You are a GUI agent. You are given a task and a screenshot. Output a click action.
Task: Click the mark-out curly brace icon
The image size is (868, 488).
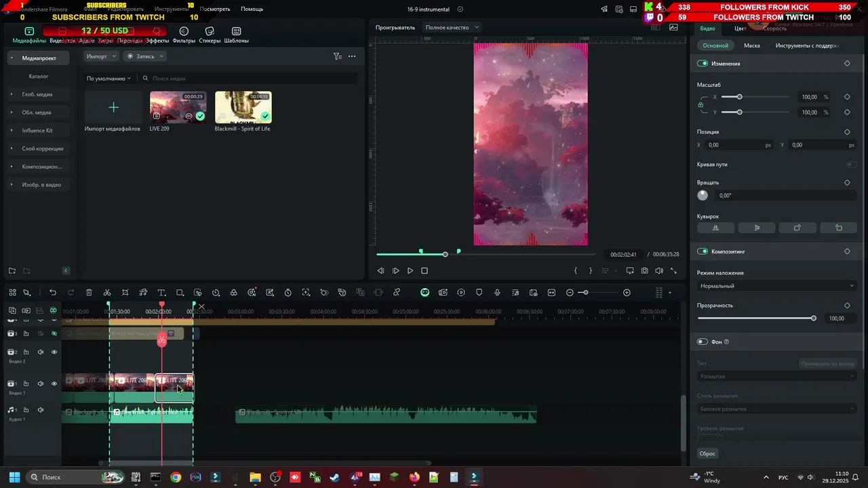(x=591, y=270)
